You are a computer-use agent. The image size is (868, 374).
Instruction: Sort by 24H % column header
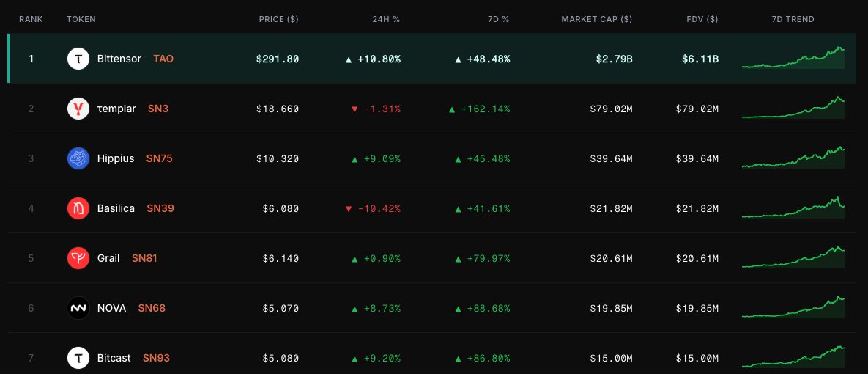[386, 19]
